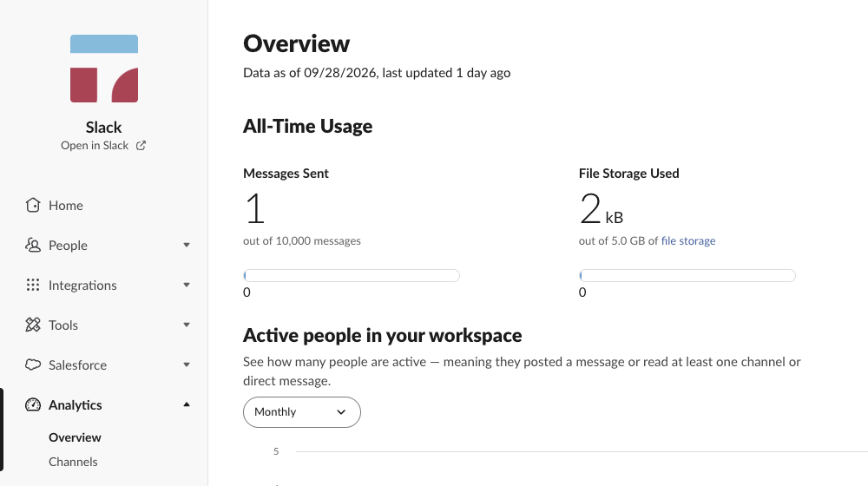This screenshot has height=486, width=868.
Task: Click the 2 kB storage value
Action: (602, 209)
